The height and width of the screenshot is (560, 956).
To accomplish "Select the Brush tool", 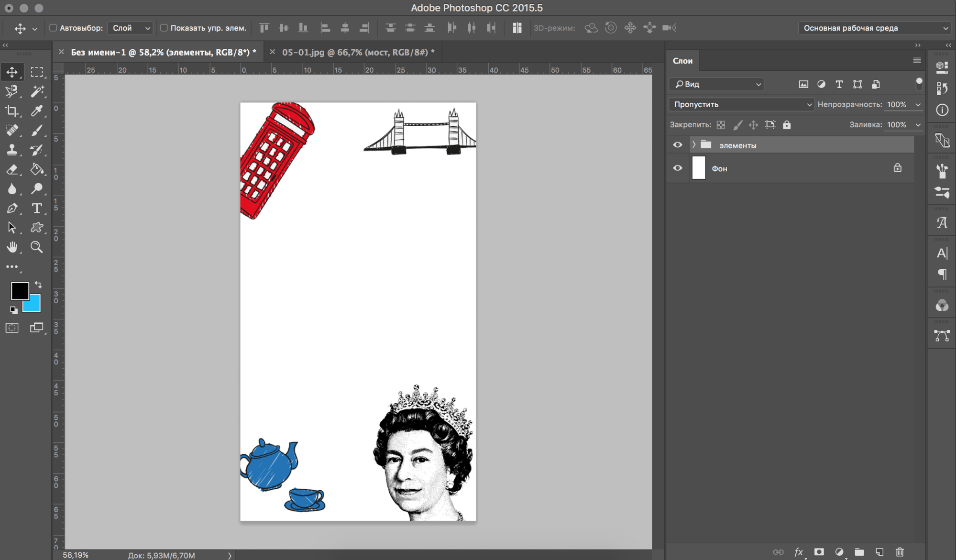I will tap(37, 131).
